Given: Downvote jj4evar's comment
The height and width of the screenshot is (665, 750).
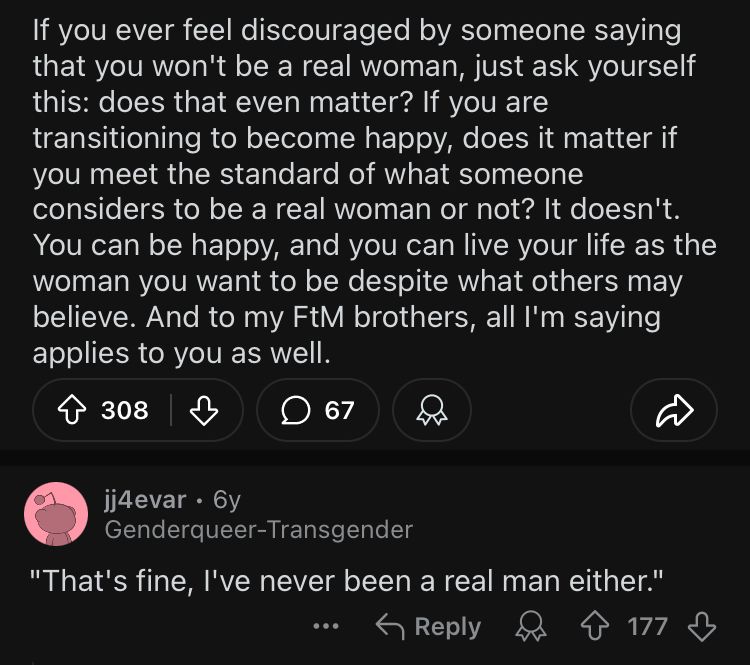Looking at the screenshot, I should pos(702,626).
